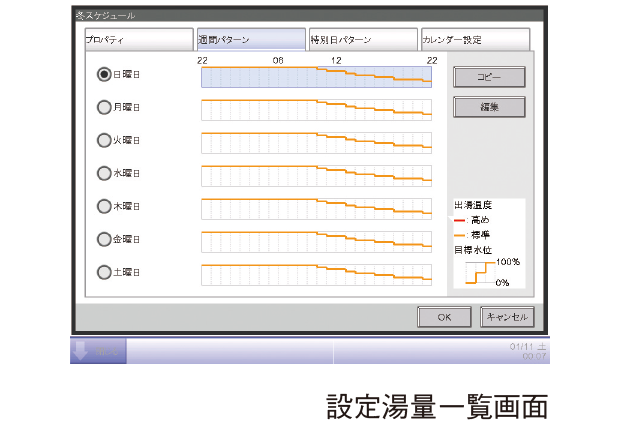Screen dimensions: 620x426
Task: Click the 100% water level label
Action: point(508,262)
